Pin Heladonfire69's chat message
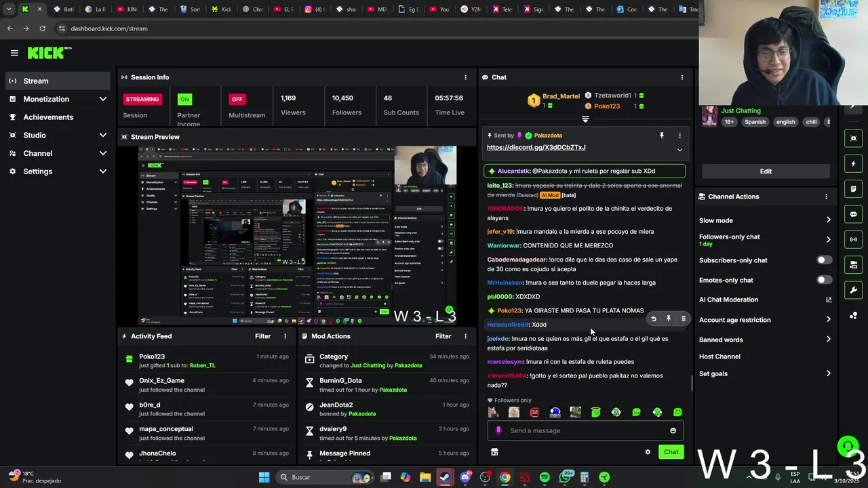The image size is (868, 488). tap(669, 319)
